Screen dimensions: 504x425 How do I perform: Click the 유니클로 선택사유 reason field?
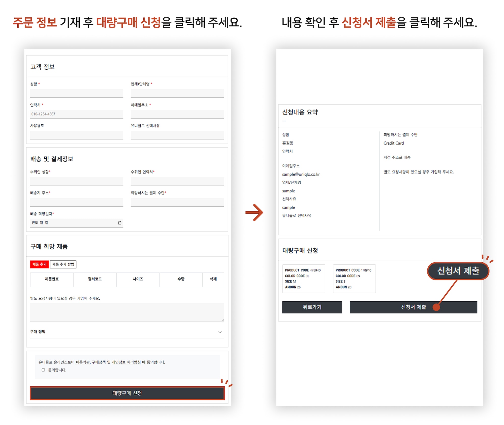click(177, 135)
